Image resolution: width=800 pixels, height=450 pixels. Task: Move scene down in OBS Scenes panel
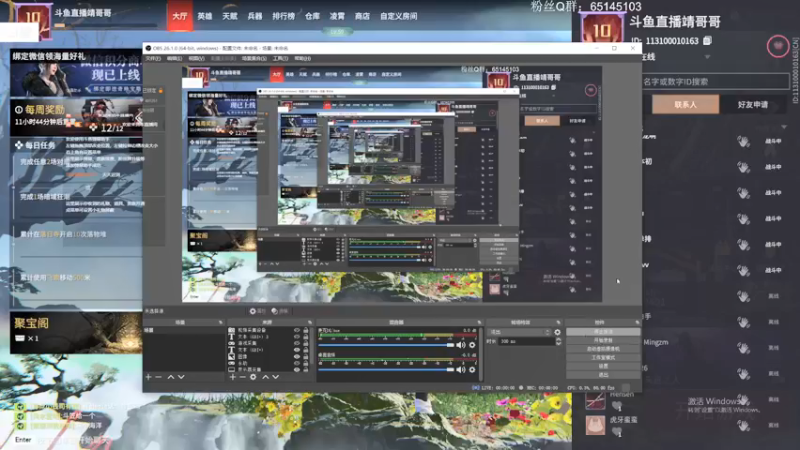(x=181, y=377)
